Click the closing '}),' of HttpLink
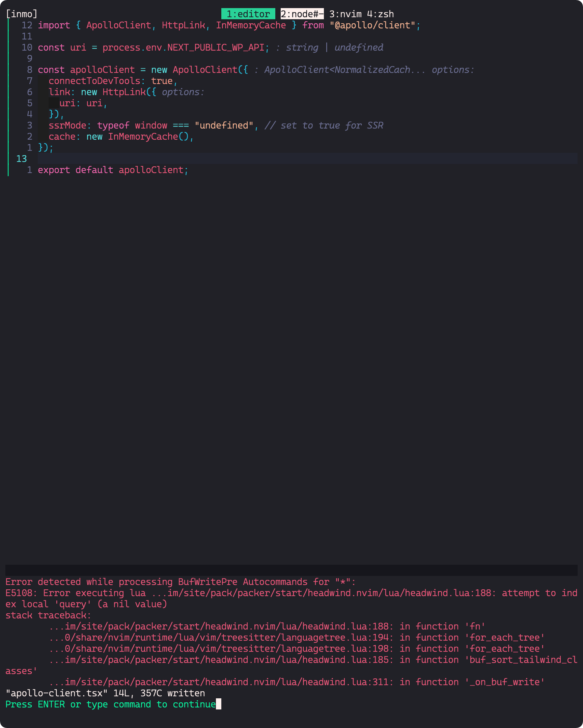This screenshot has height=728, width=583. click(x=56, y=114)
